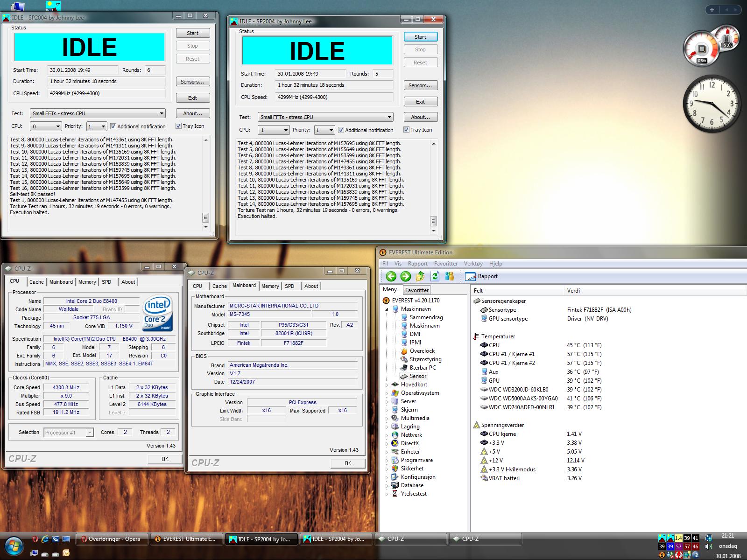
Task: Open CPU dropdown showing 1 in right SP2004
Action: point(274,130)
